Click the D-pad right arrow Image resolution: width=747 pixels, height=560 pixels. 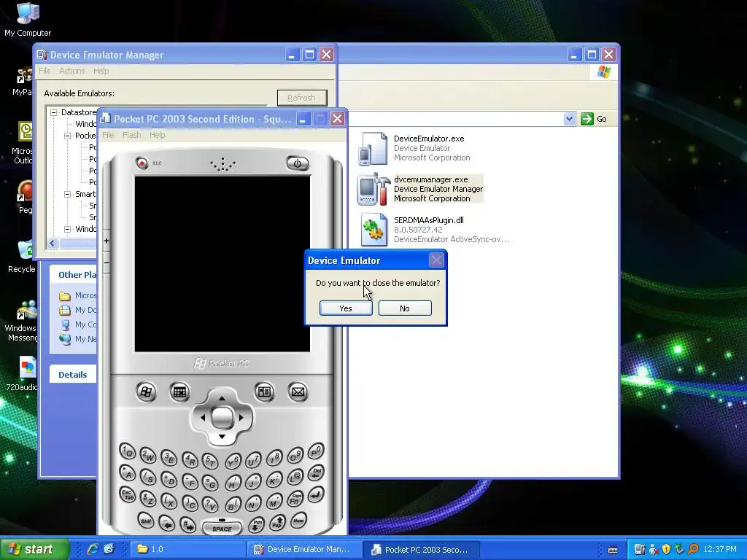pos(241,418)
